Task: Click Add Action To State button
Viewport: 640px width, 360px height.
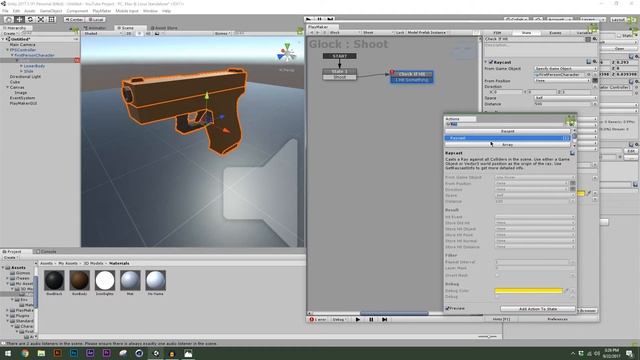Action: point(538,309)
